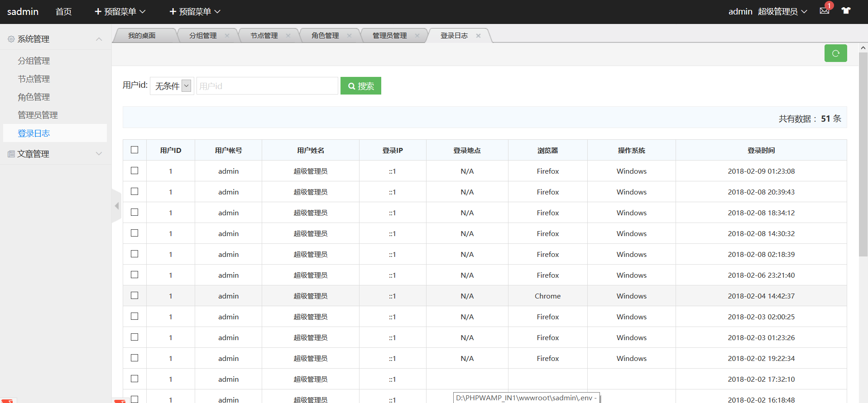Open the admin 超级管理员 account dropdown
This screenshot has width=868, height=403.
(x=767, y=12)
